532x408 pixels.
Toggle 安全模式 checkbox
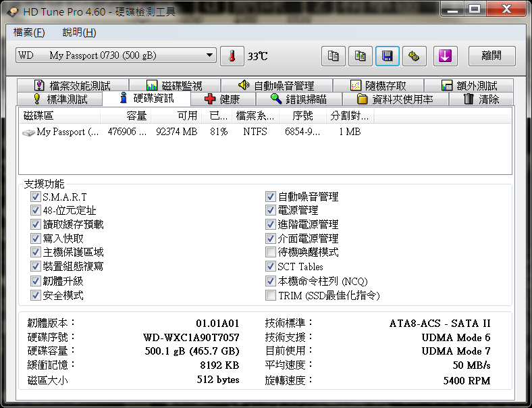[x=35, y=295]
